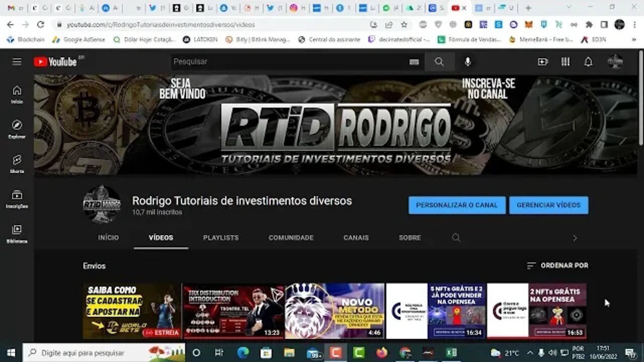Open the on-screen keyboard icon in search box
Viewport: 644px width, 362px height.
coord(414,62)
